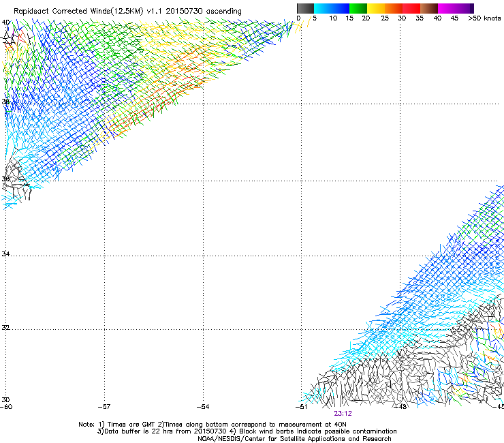504x443 pixels.
Task: Click the 'Data buffer is 22 hrs' note line
Action: tap(247, 431)
